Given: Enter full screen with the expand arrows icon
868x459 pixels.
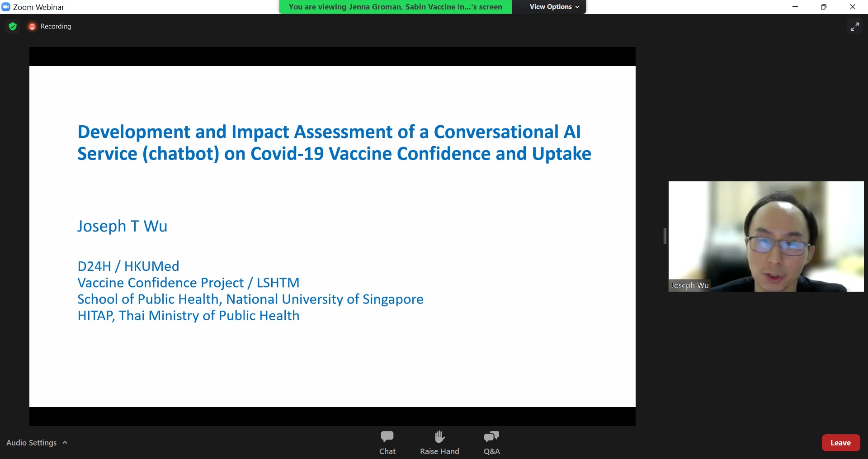Looking at the screenshot, I should tap(854, 27).
